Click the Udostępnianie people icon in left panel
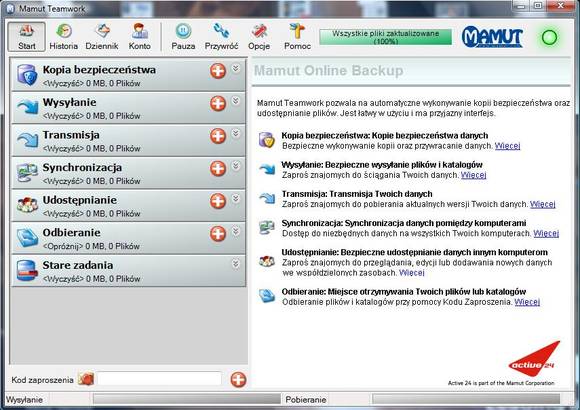 click(x=27, y=205)
